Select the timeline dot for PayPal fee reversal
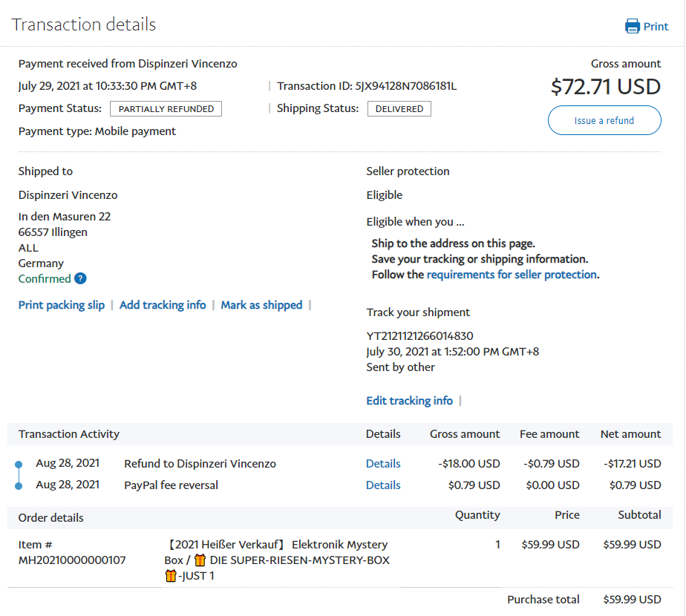Viewport: 686px width, 616px height. 19,486
